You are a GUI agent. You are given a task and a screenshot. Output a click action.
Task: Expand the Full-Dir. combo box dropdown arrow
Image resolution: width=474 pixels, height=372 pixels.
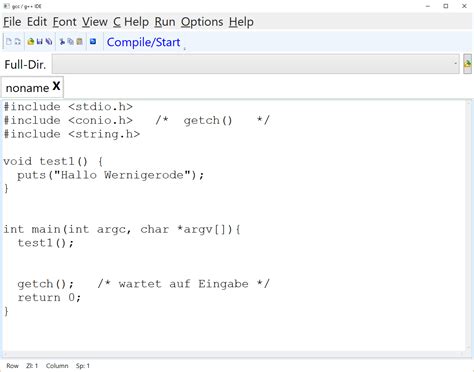click(x=455, y=63)
